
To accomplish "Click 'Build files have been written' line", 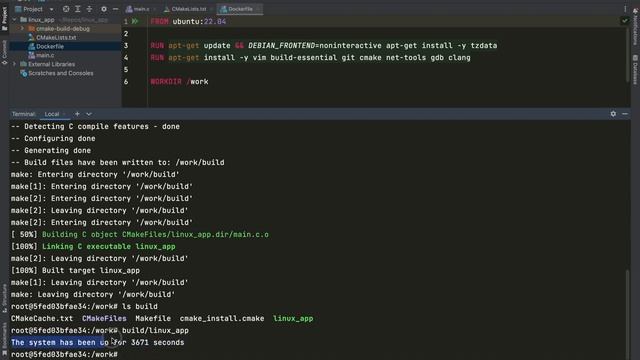I will [118, 162].
